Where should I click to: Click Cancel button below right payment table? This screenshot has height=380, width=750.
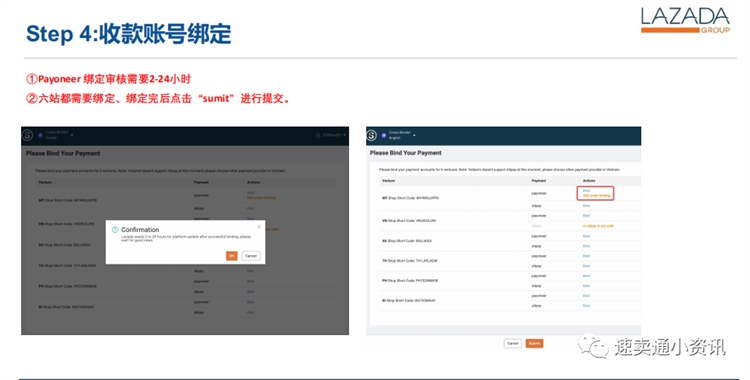[x=513, y=343]
